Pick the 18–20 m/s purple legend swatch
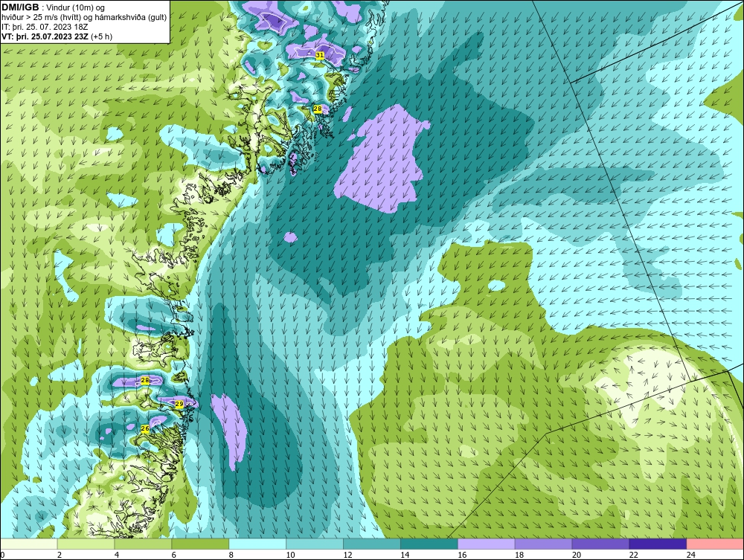The width and height of the screenshot is (744, 560). point(543,544)
